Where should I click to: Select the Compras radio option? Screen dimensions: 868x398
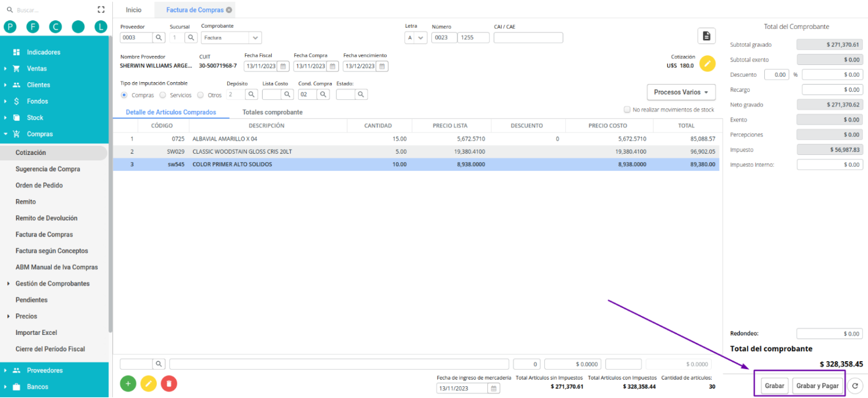pos(124,95)
